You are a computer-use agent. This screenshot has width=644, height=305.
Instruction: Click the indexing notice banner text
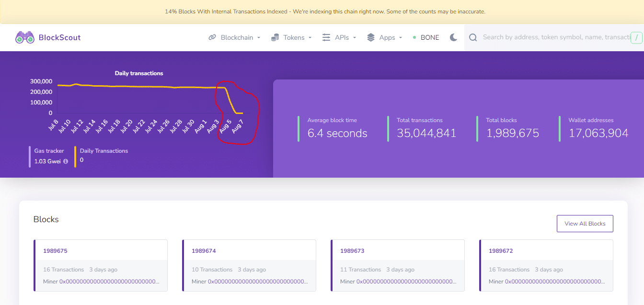pos(325,11)
